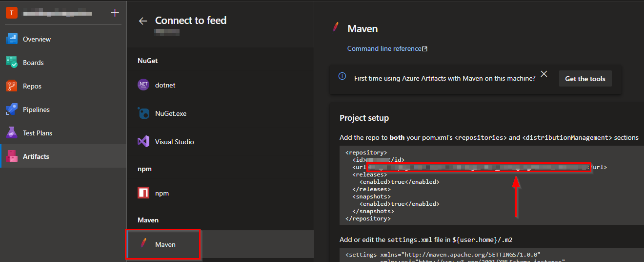644x262 pixels.
Task: Click the Get the tools button
Action: (x=585, y=79)
